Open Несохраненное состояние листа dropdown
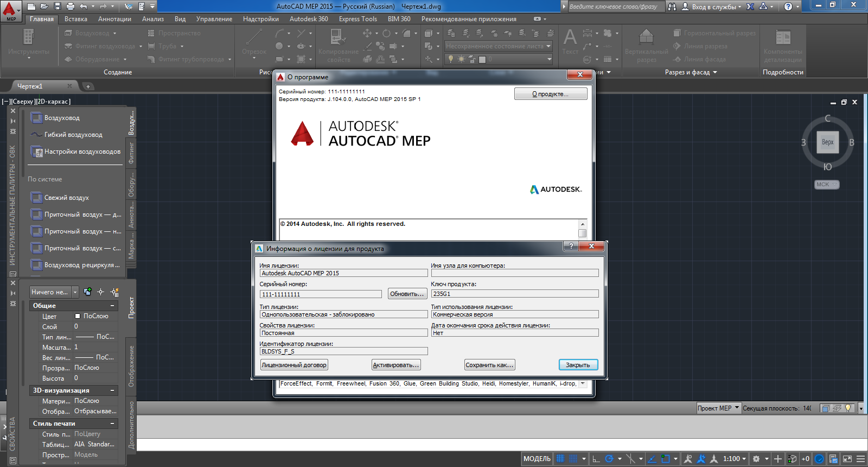The image size is (868, 467). [499, 46]
